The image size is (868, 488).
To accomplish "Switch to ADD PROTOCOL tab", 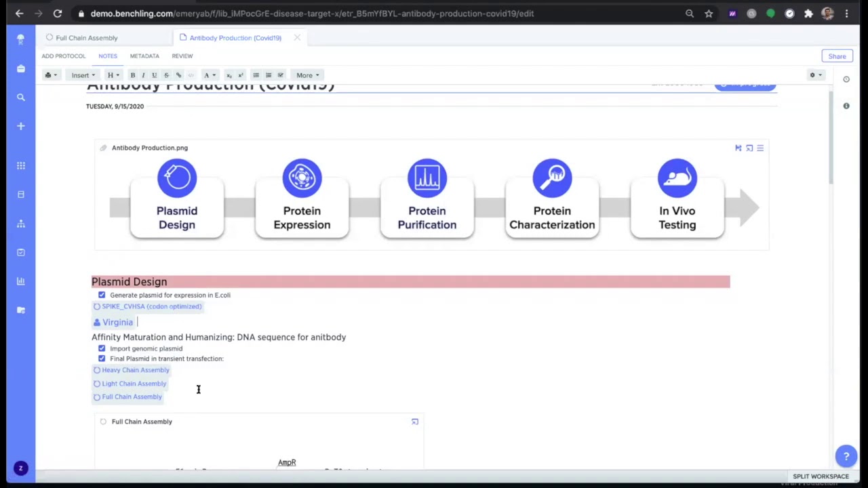I will 64,56.
